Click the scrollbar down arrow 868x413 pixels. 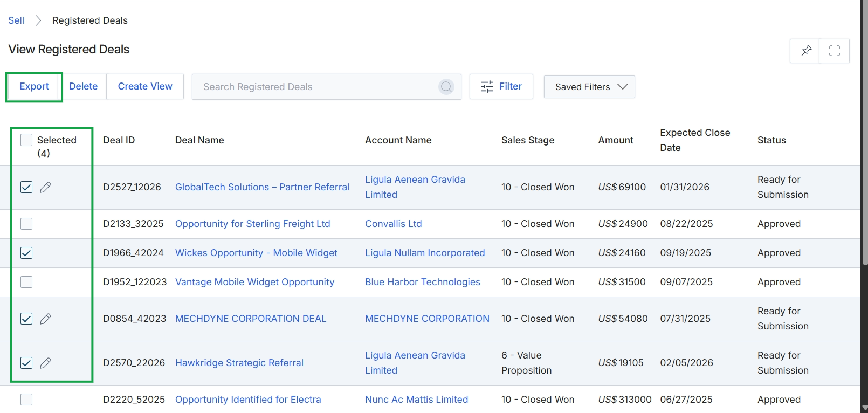(865, 408)
